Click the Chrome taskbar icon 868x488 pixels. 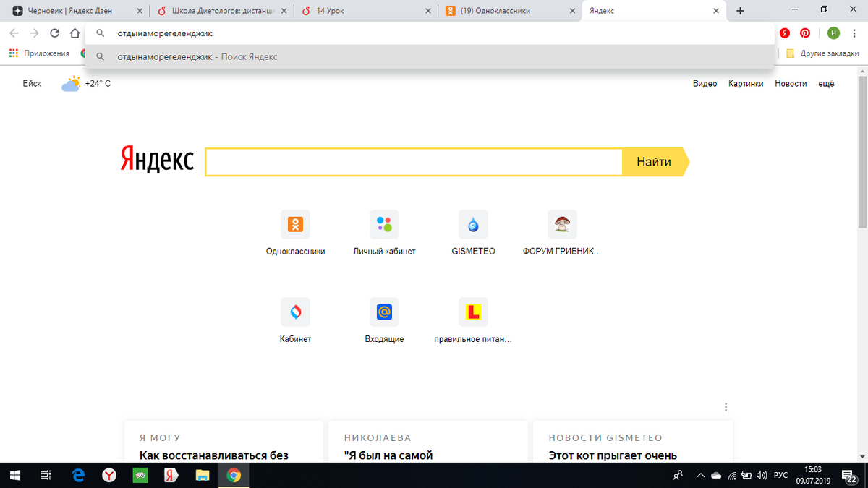coord(234,475)
